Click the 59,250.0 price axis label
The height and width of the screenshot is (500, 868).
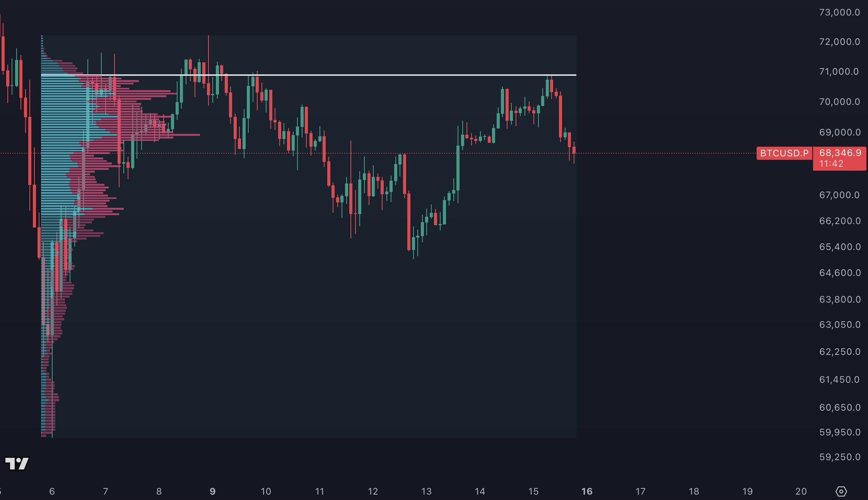point(839,457)
